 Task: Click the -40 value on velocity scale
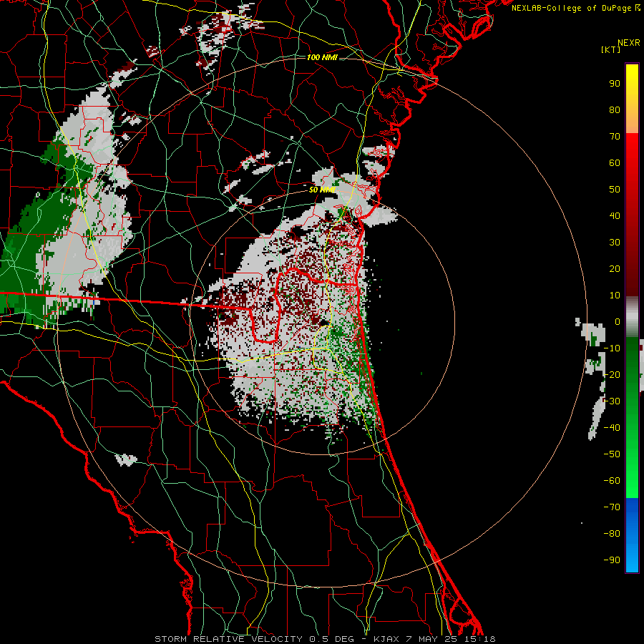tap(612, 428)
